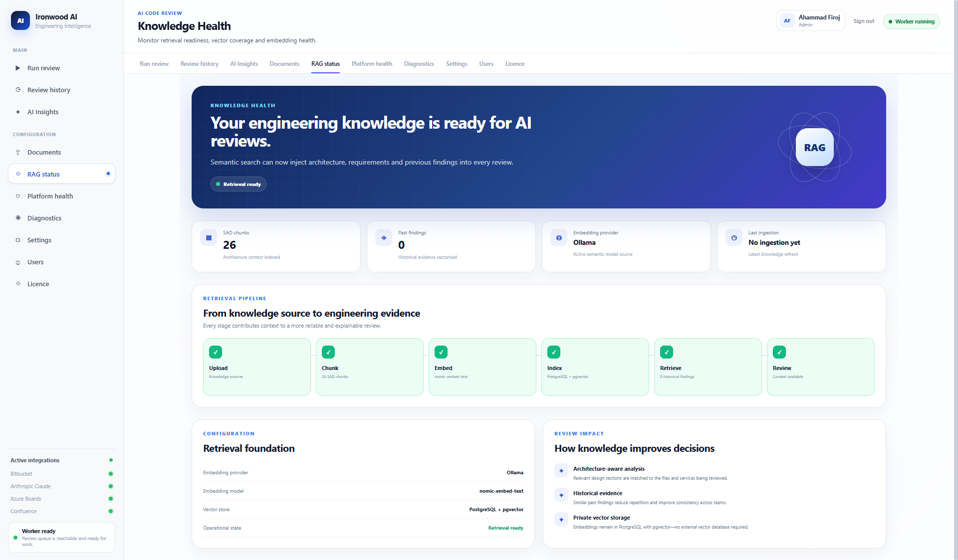
Task: Switch to the Platform health tab
Action: [x=372, y=64]
